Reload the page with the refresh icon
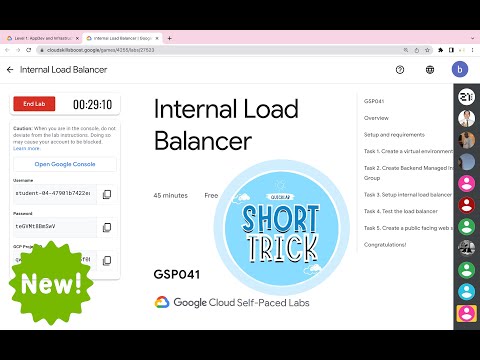Image resolution: width=480 pixels, height=360 pixels. (29, 50)
